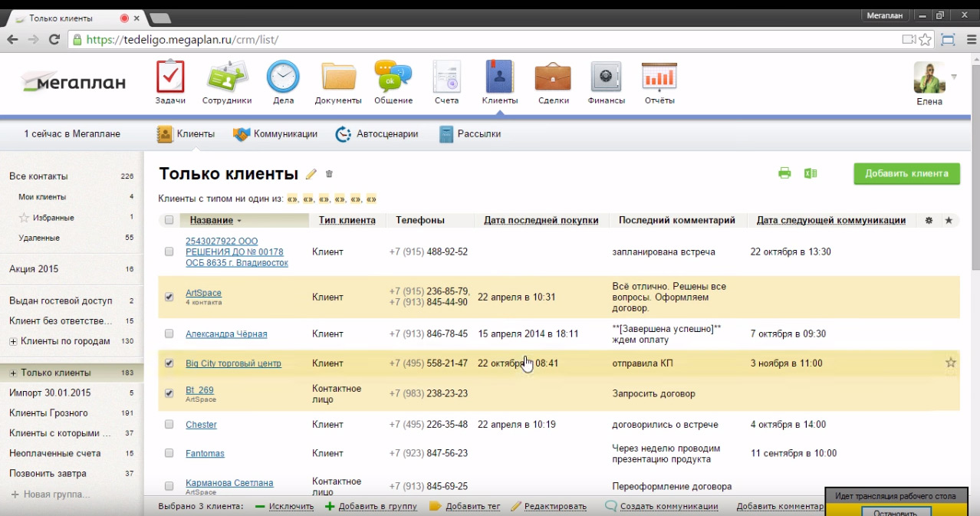Star the Big City торговый центр row

click(951, 363)
